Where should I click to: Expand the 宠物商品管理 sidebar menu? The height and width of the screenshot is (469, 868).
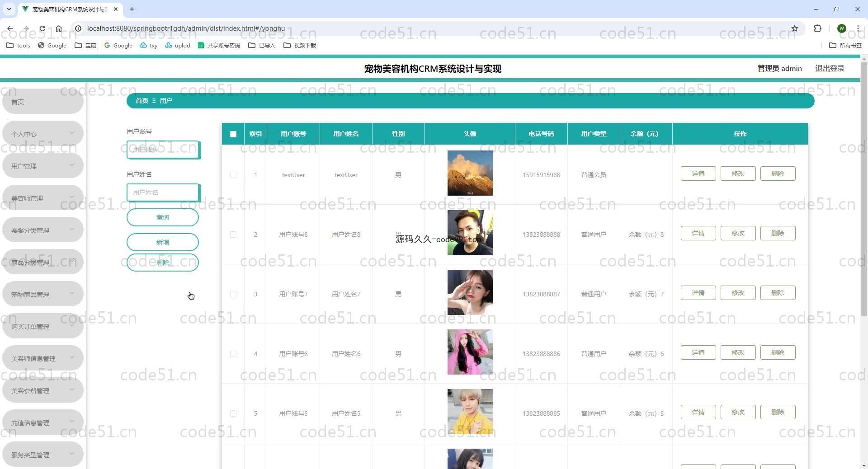pyautogui.click(x=43, y=294)
